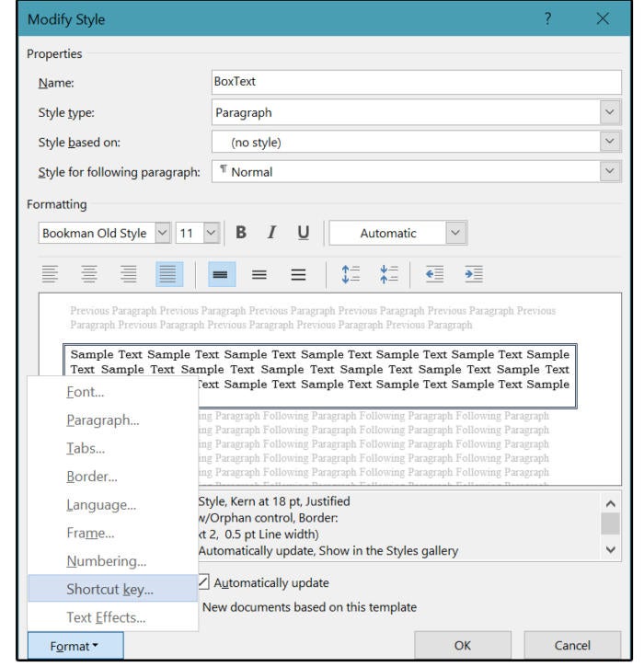Open the Help question mark
Screen dimensions: 644x667
(547, 18)
